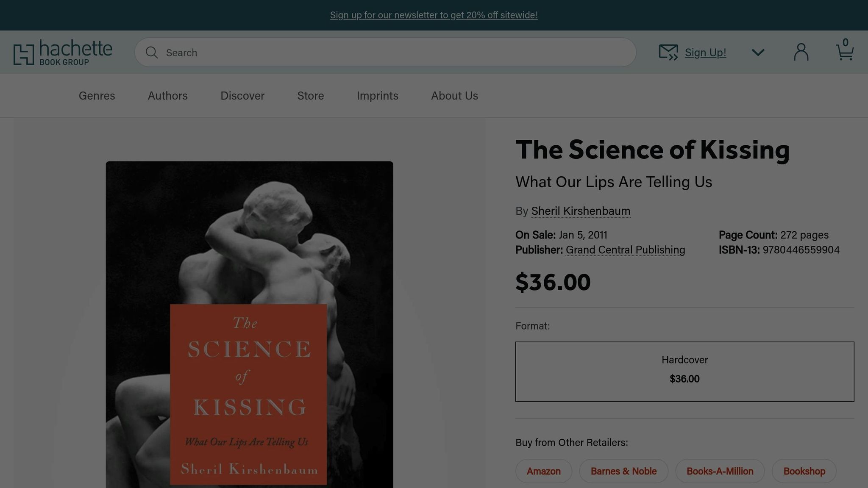Click the cart item count badge
Viewport: 868px width, 488px height.
coord(846,42)
